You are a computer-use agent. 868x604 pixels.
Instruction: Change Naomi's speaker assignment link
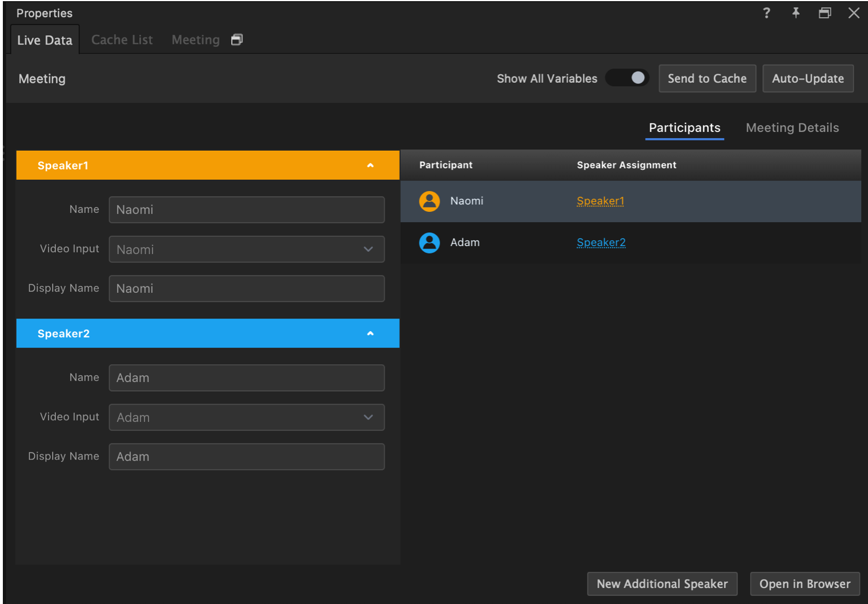tap(600, 200)
